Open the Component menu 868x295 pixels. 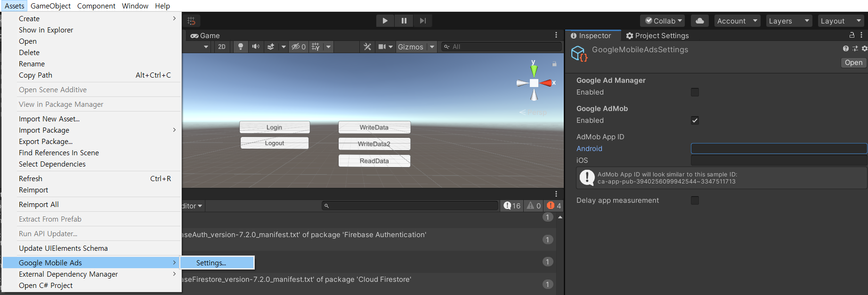pos(96,6)
